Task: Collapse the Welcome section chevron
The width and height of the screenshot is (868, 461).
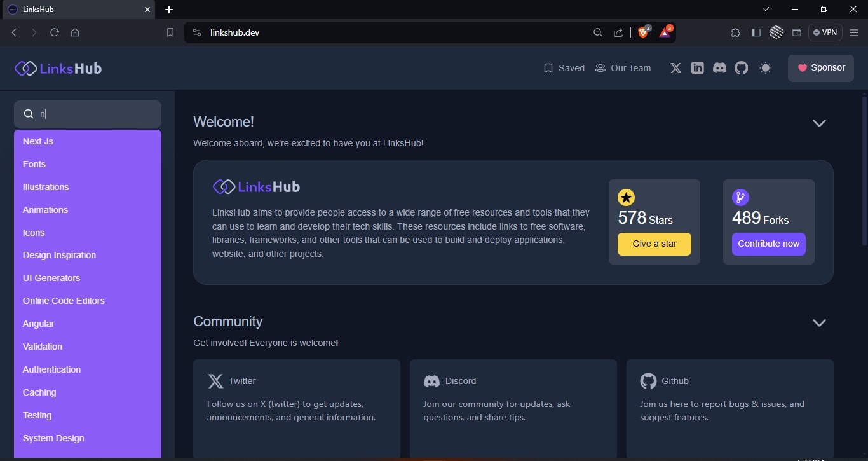Action: tap(819, 123)
